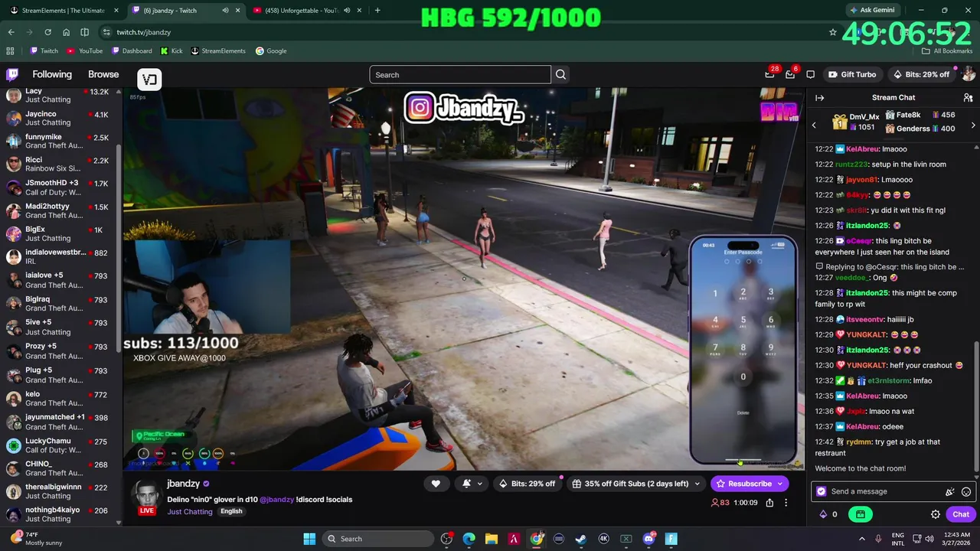Image resolution: width=980 pixels, height=551 pixels.
Task: Open the Following page
Action: 52,74
